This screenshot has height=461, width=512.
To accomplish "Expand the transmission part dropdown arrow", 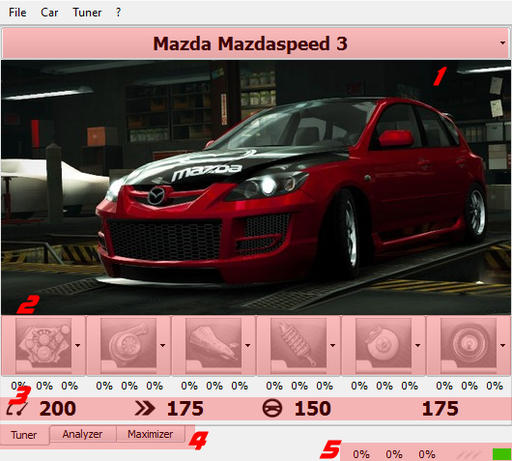I will click(248, 345).
